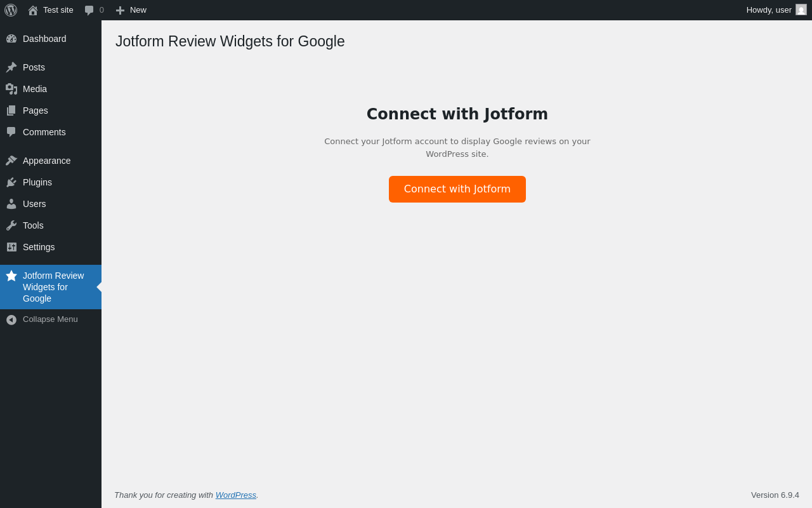Click the Media camera-music icon
The height and width of the screenshot is (508, 812).
click(11, 89)
